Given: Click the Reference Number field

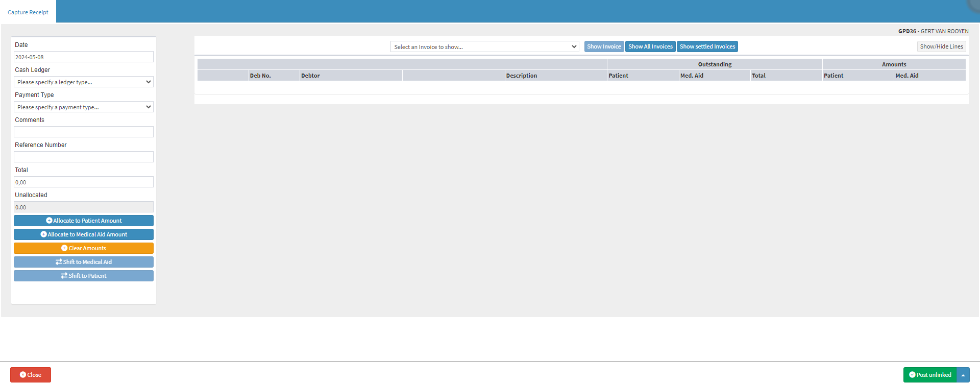Looking at the screenshot, I should (84, 157).
